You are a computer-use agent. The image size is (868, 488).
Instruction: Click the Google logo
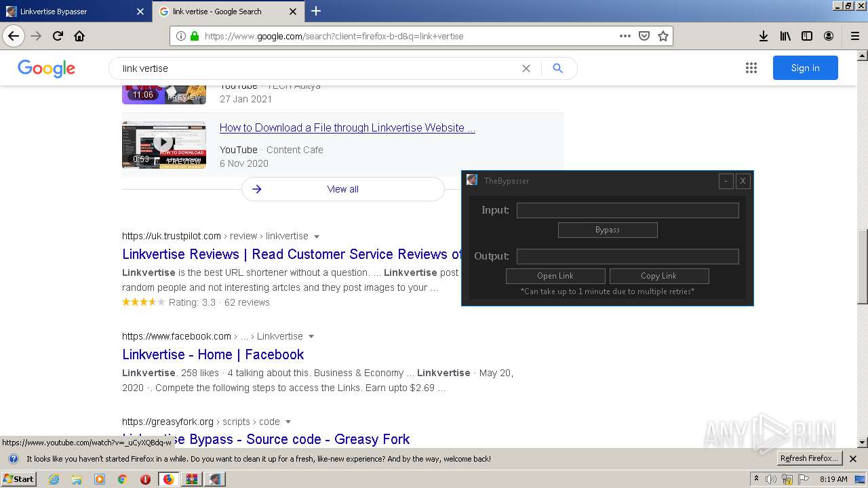pos(46,68)
